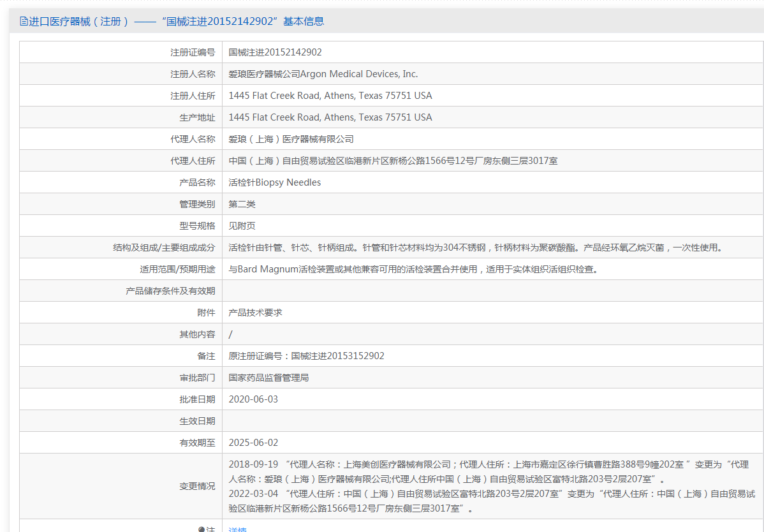Open the 详情 link in the 注 row
764x532 pixels.
point(237,529)
